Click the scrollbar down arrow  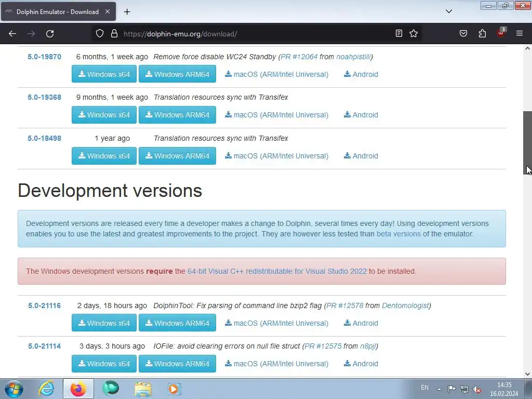[x=527, y=374]
